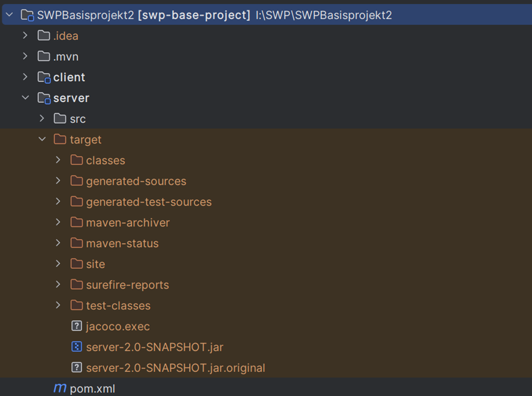Collapse the SWPBasisprojekt2 project root node

pyautogui.click(x=9, y=15)
